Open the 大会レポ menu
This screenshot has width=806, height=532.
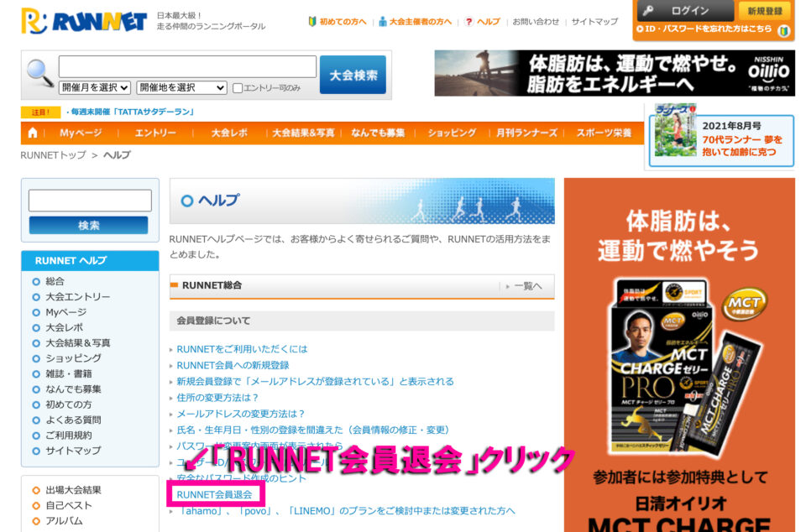[x=229, y=133]
